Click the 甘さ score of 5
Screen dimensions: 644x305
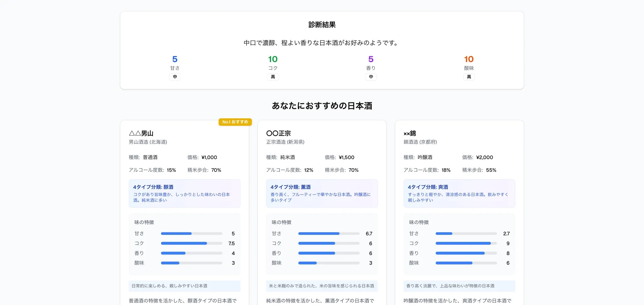[175, 59]
